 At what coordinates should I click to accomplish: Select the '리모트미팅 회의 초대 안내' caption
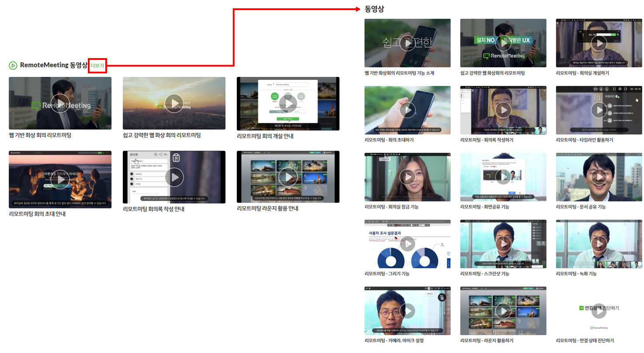coord(37,214)
